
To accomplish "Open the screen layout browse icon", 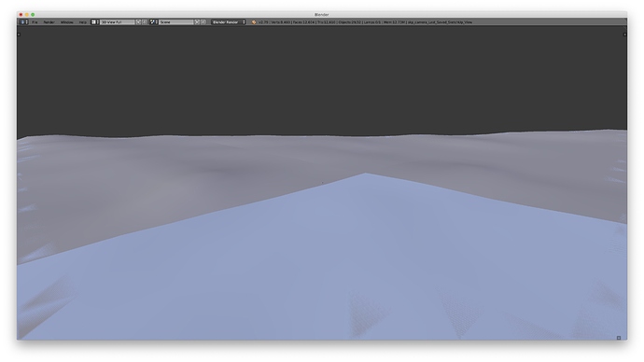I will 95,22.
